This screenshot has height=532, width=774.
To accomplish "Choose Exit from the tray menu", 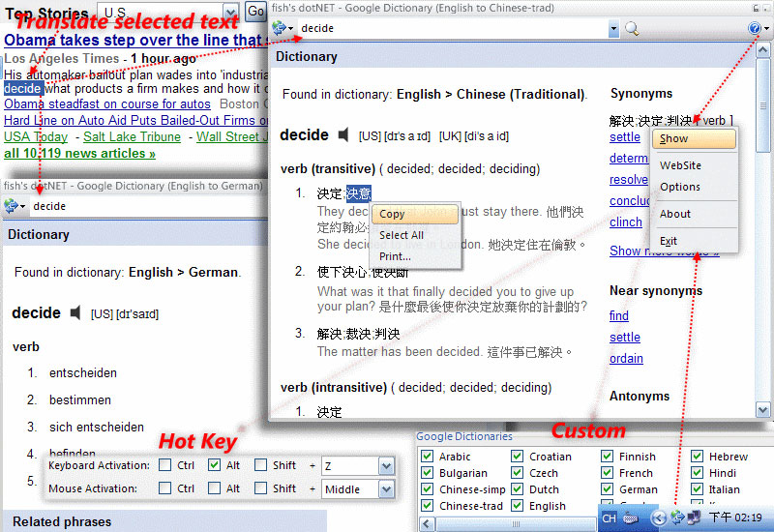I will click(x=694, y=241).
